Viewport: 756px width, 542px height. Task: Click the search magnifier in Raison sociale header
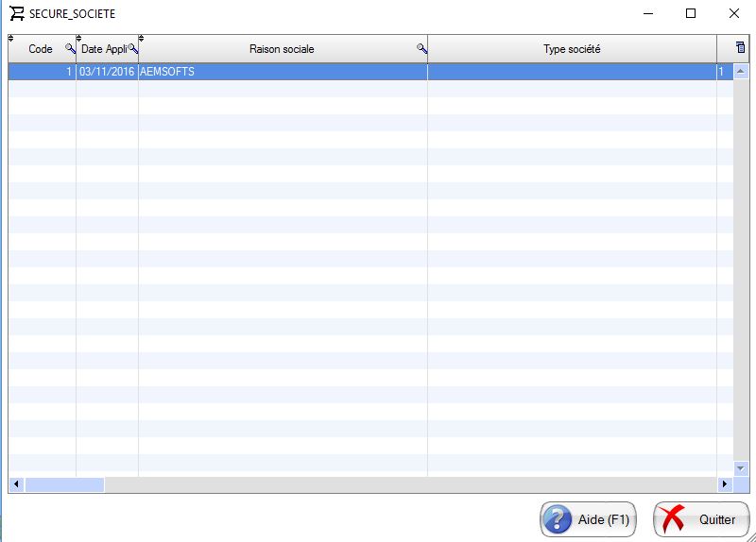point(421,48)
